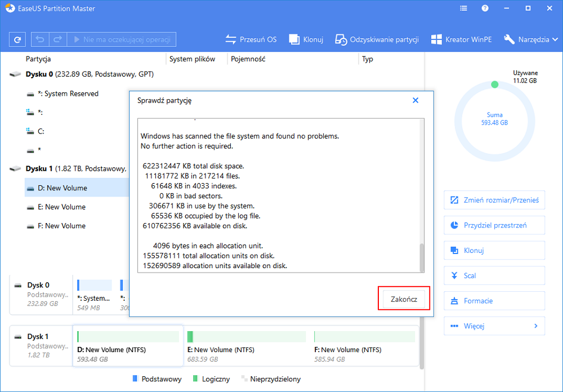Click the Typ column header
The image size is (563, 392).
pyautogui.click(x=367, y=59)
